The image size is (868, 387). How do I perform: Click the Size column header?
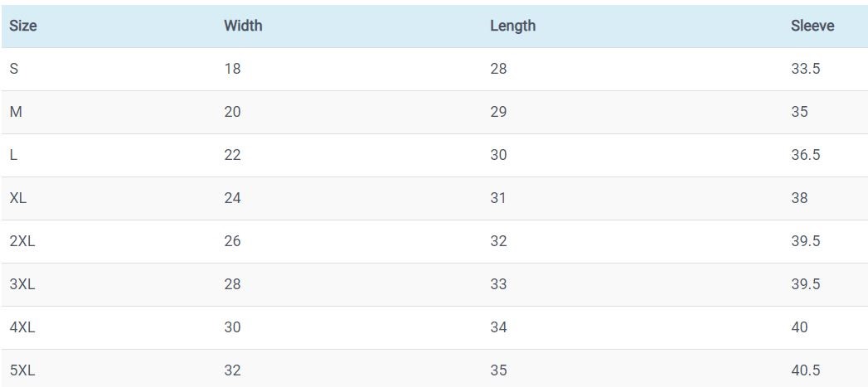(x=23, y=26)
